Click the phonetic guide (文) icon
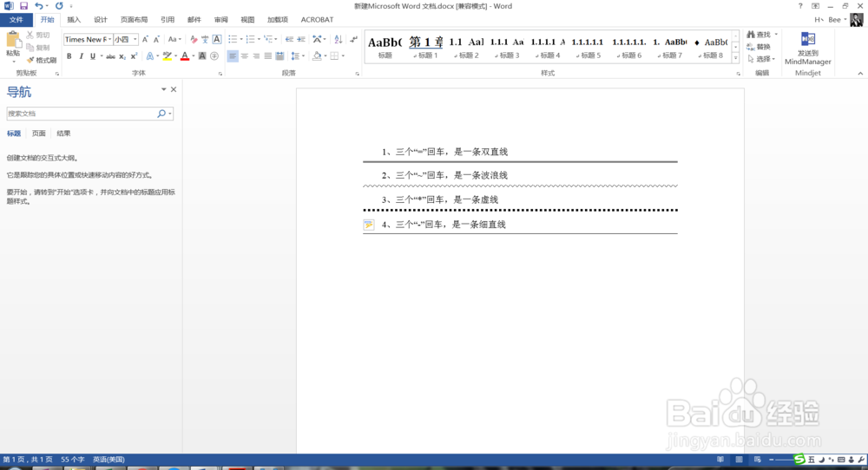868x470 pixels. click(x=205, y=39)
